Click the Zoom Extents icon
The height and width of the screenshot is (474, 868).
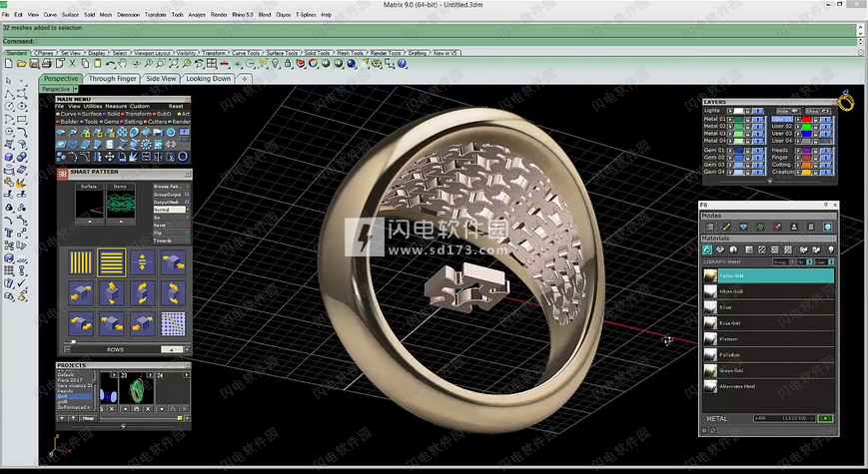click(174, 64)
